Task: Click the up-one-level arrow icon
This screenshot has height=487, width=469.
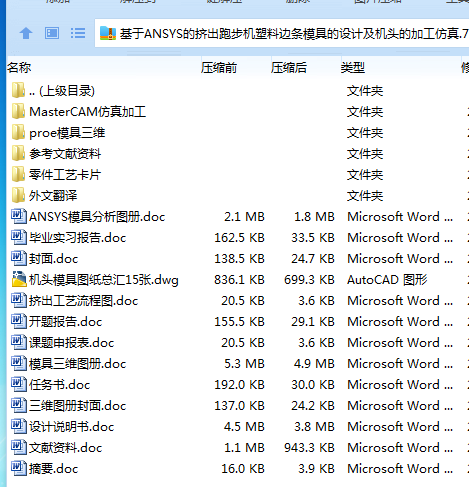Action: tap(26, 33)
